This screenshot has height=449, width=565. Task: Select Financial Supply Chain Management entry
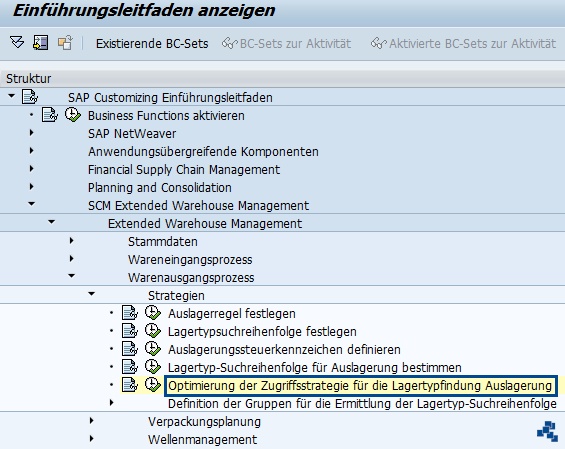pos(184,170)
